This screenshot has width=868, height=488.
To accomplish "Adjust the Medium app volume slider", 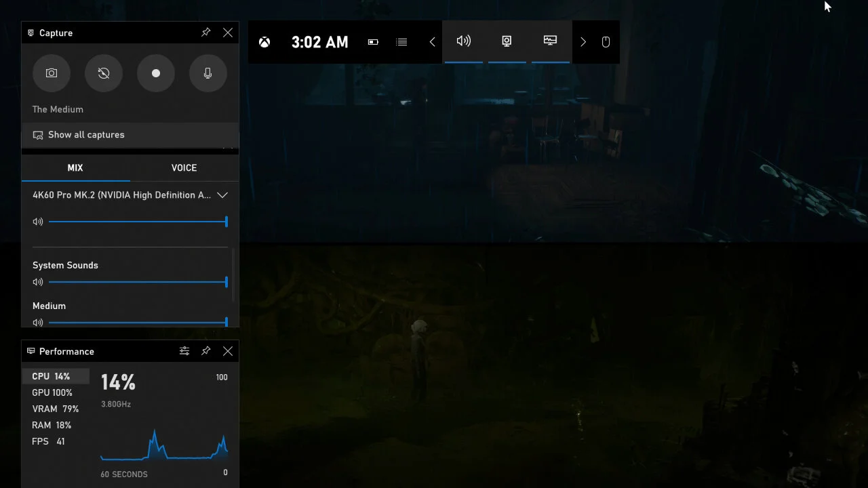I will click(x=138, y=323).
